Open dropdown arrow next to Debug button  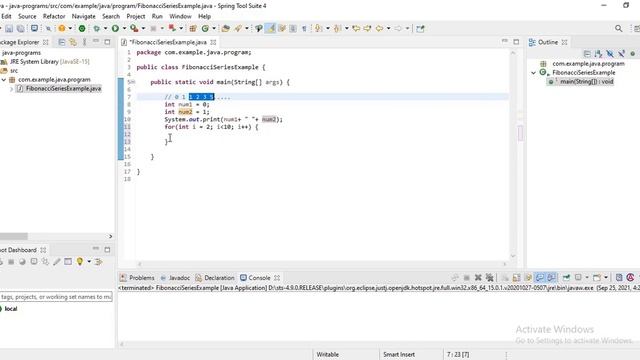pyautogui.click(x=105, y=29)
